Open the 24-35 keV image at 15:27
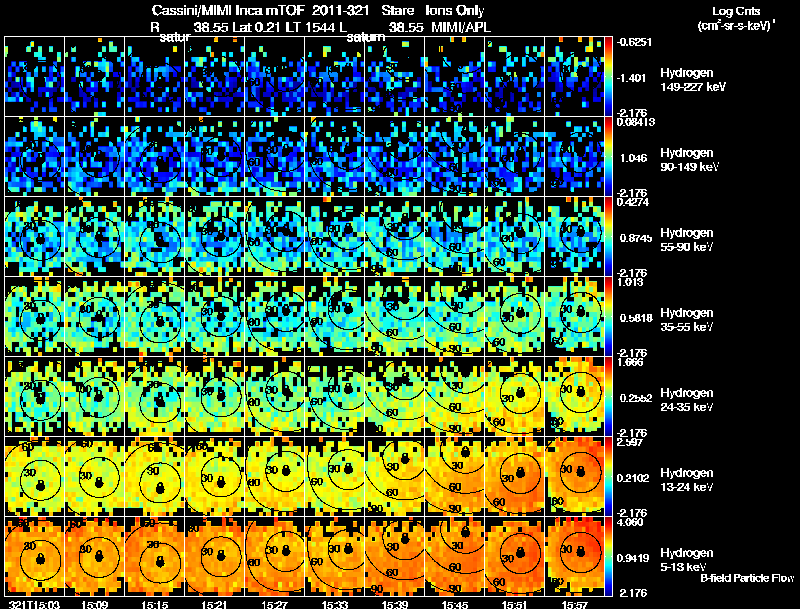 click(274, 397)
